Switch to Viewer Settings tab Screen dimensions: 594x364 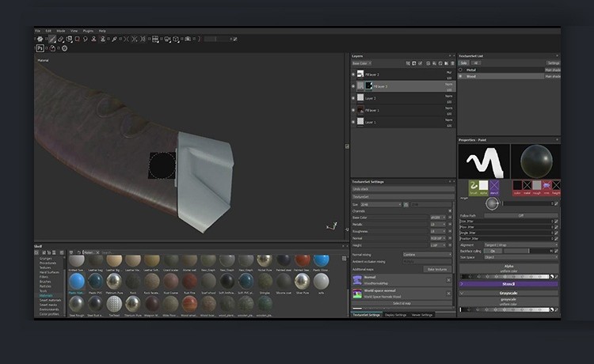421,315
